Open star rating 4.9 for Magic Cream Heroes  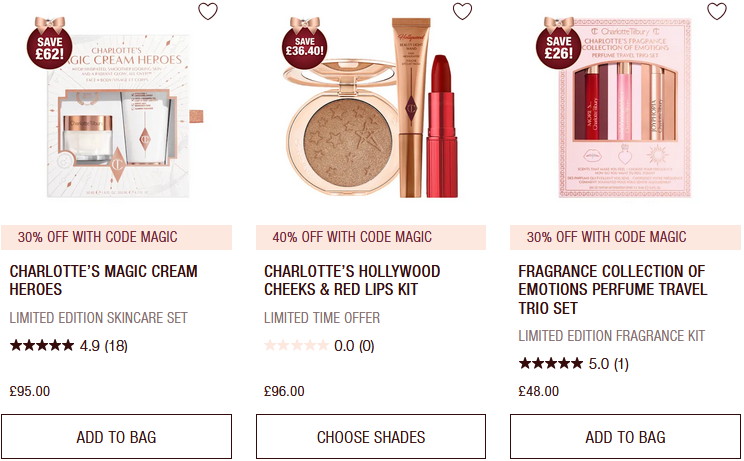pos(69,346)
